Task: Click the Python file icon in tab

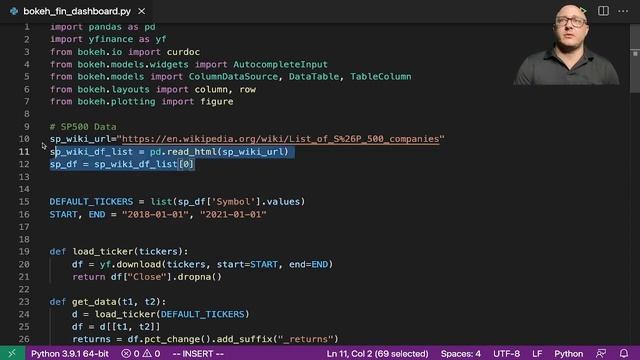Action: (x=14, y=11)
